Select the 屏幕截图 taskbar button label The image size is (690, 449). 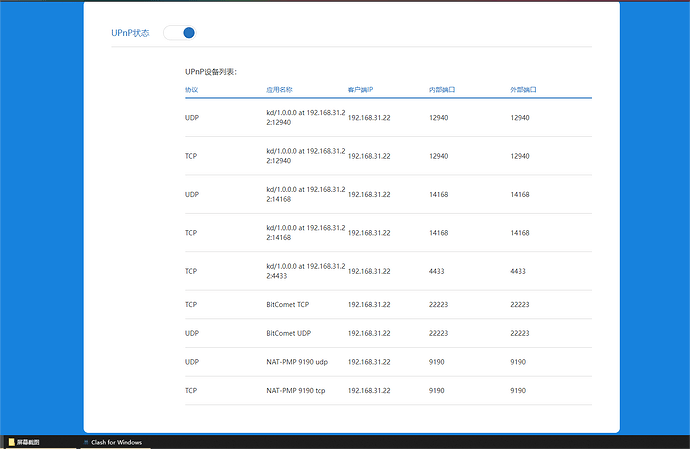[x=31, y=441]
